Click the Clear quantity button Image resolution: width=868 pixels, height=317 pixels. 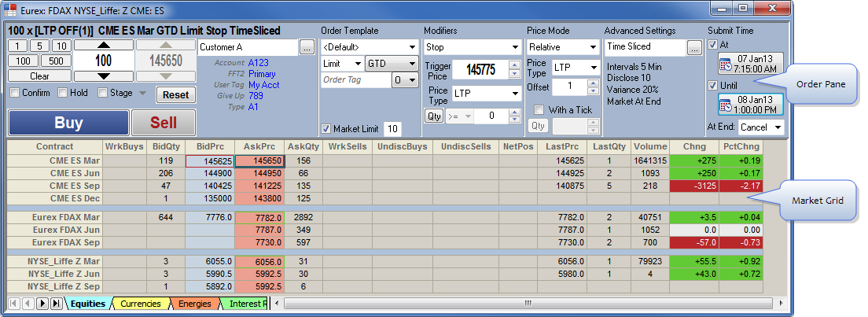(x=39, y=76)
